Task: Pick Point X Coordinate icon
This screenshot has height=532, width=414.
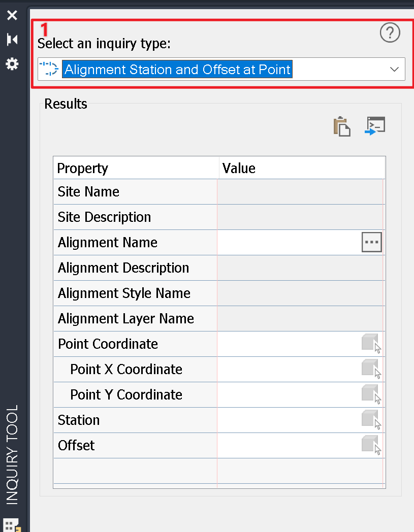Action: tap(372, 370)
